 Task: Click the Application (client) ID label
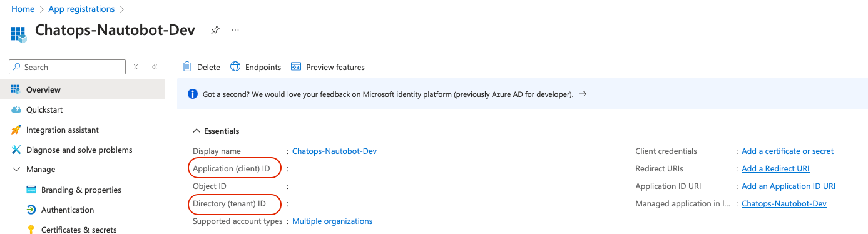pyautogui.click(x=232, y=168)
